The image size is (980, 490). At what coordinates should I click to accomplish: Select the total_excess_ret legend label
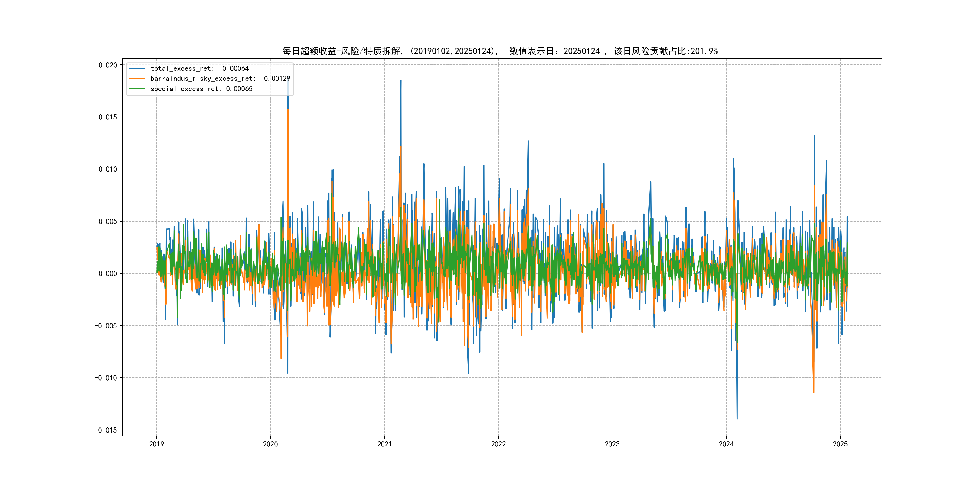click(199, 68)
